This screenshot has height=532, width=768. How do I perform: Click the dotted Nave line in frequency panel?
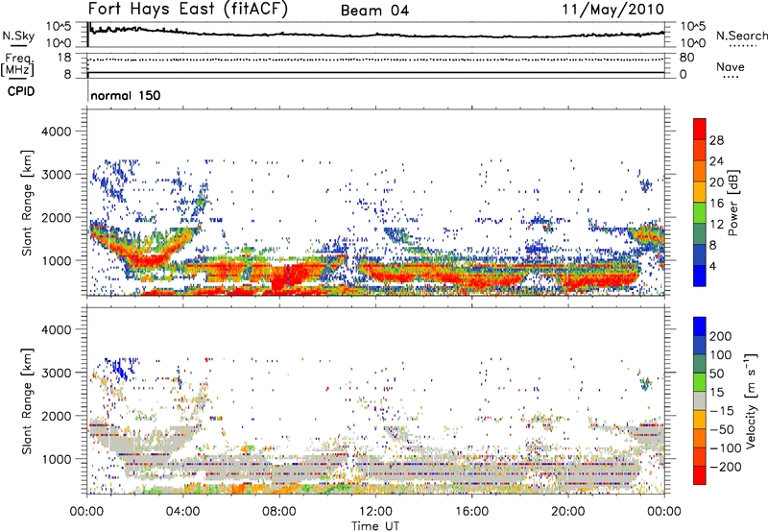(375, 60)
